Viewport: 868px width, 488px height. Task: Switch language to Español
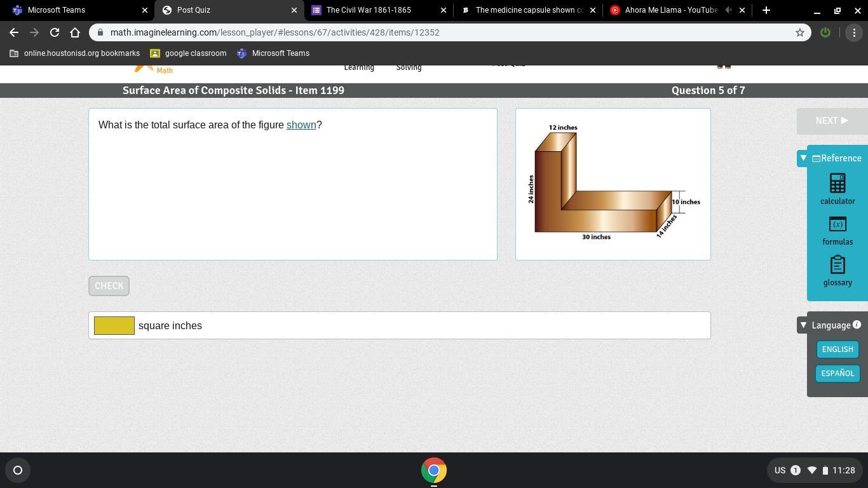click(837, 374)
